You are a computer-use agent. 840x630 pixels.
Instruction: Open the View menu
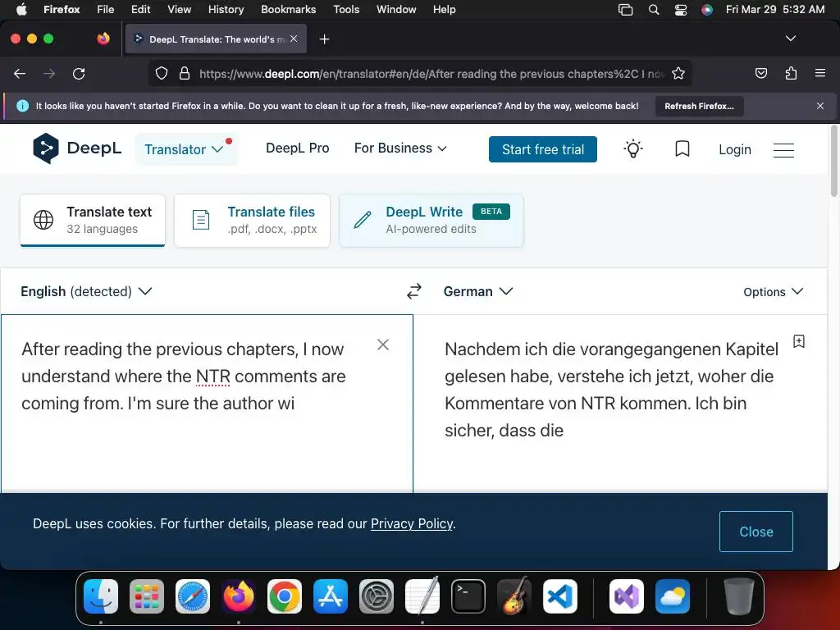179,10
